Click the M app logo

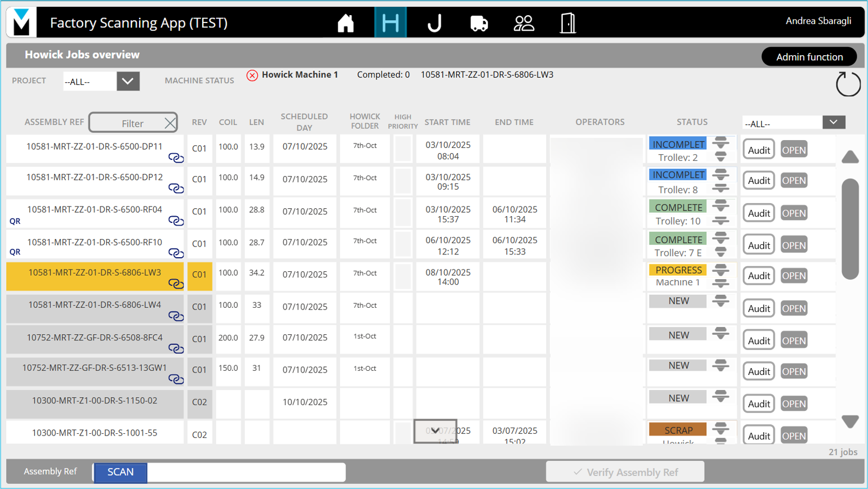pos(21,23)
